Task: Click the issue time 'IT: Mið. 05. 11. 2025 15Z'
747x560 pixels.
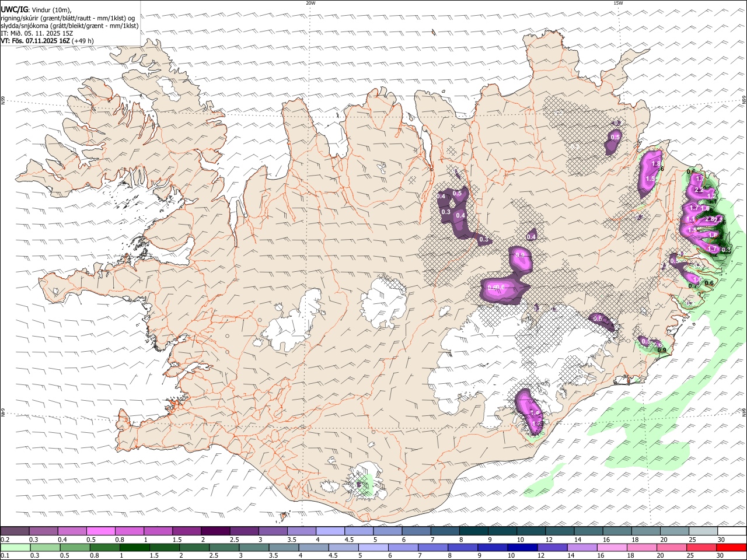Action: point(37,33)
